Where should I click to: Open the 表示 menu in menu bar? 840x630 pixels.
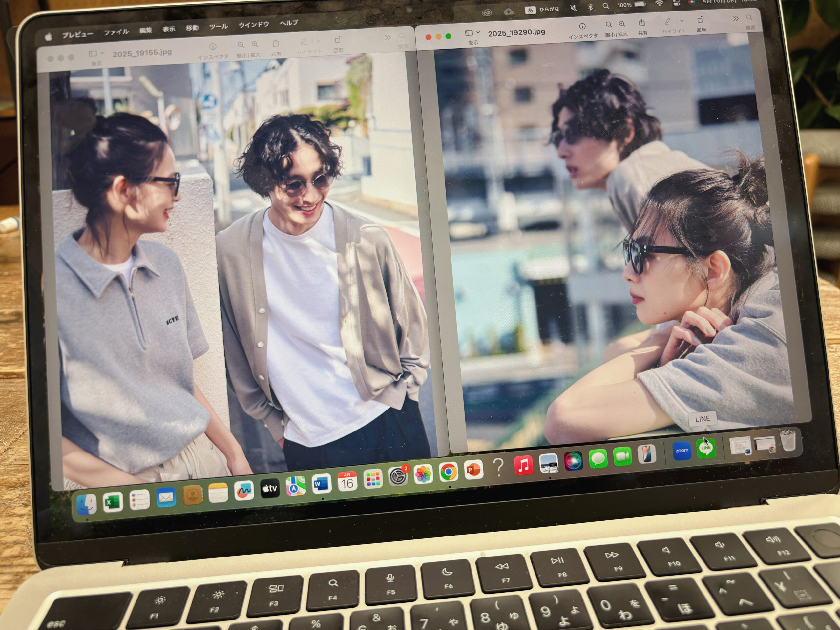(169, 29)
